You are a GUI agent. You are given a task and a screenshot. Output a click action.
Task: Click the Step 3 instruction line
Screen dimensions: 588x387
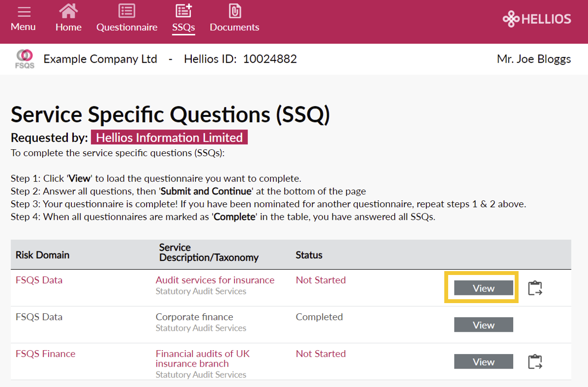(269, 204)
